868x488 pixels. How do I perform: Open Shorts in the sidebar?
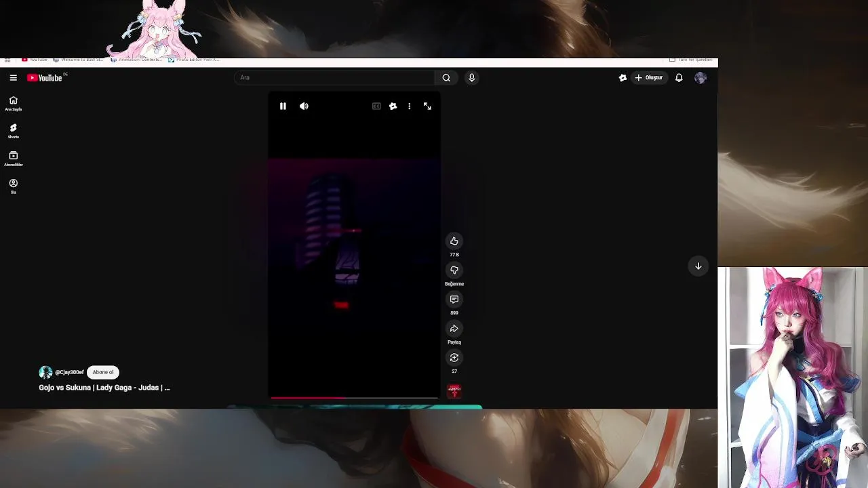(x=13, y=131)
